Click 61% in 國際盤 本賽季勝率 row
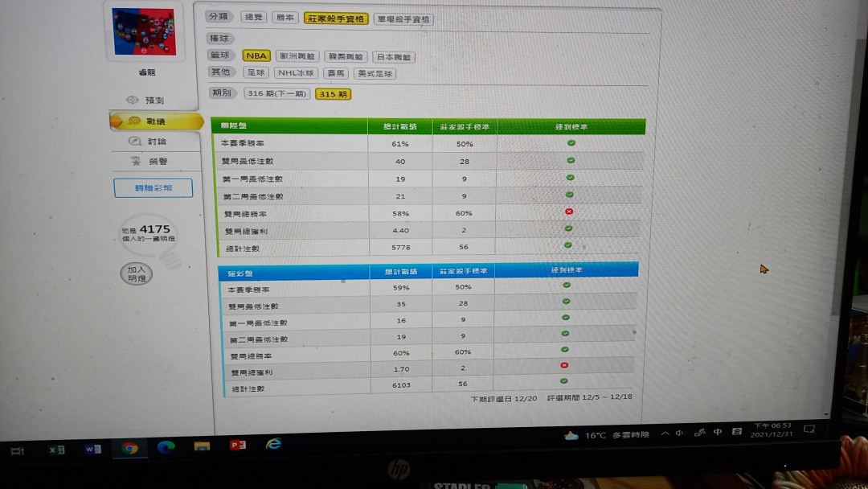This screenshot has height=489, width=868. (x=400, y=144)
